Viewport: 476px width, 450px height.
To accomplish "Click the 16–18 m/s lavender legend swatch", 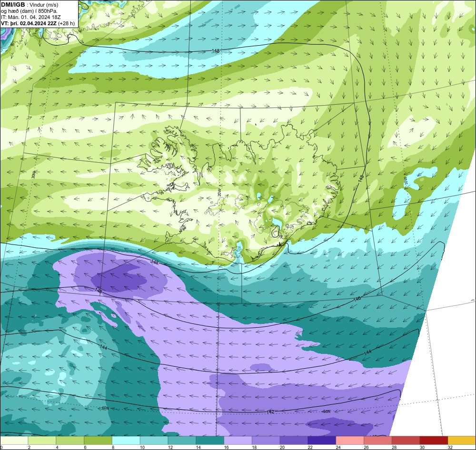I will click(x=238, y=440).
